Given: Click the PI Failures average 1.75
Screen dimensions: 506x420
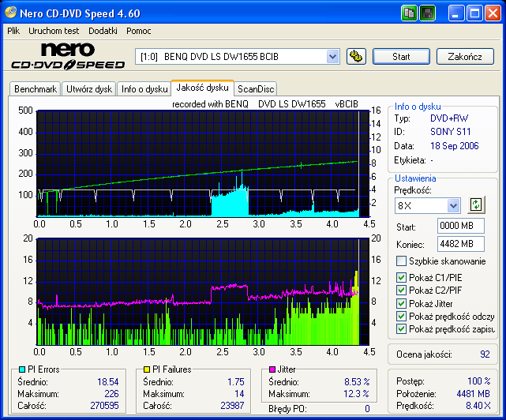Looking at the screenshot, I should (236, 382).
